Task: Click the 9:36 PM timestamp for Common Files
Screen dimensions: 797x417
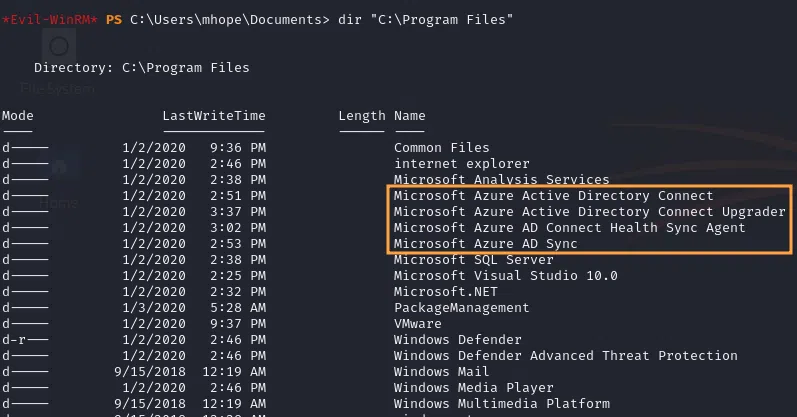Action: 238,148
